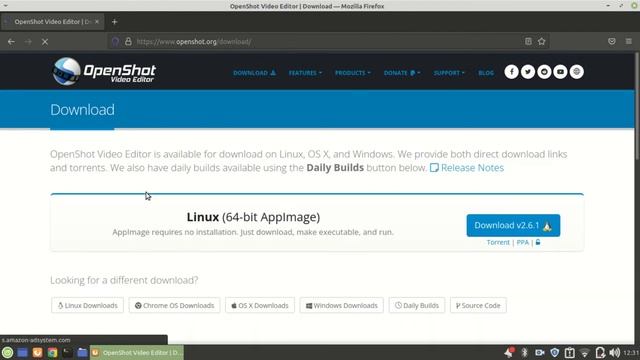640x360 pixels.
Task: Open the Torrent download link
Action: (498, 242)
